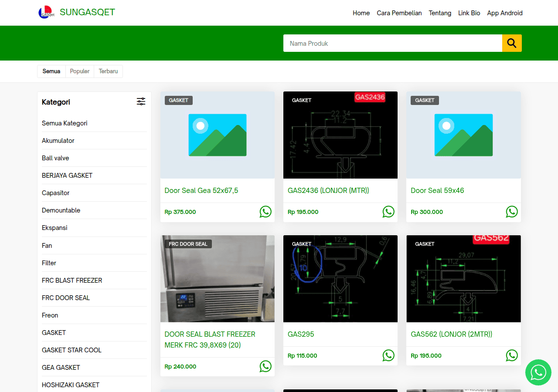Open the Door Seal Gea 52x67,5 title
Screen dimensions: 558x392
pos(201,190)
